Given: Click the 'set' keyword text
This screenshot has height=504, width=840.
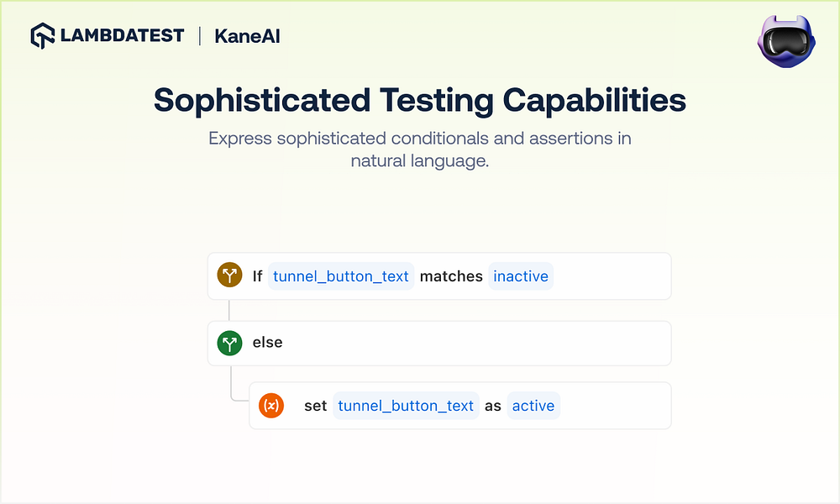Looking at the screenshot, I should pos(315,406).
